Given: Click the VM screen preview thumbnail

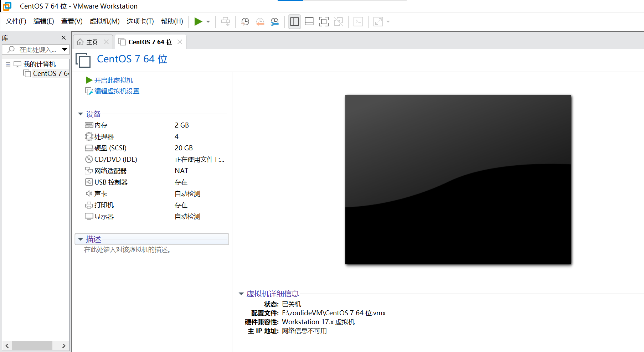Looking at the screenshot, I should click(x=458, y=180).
